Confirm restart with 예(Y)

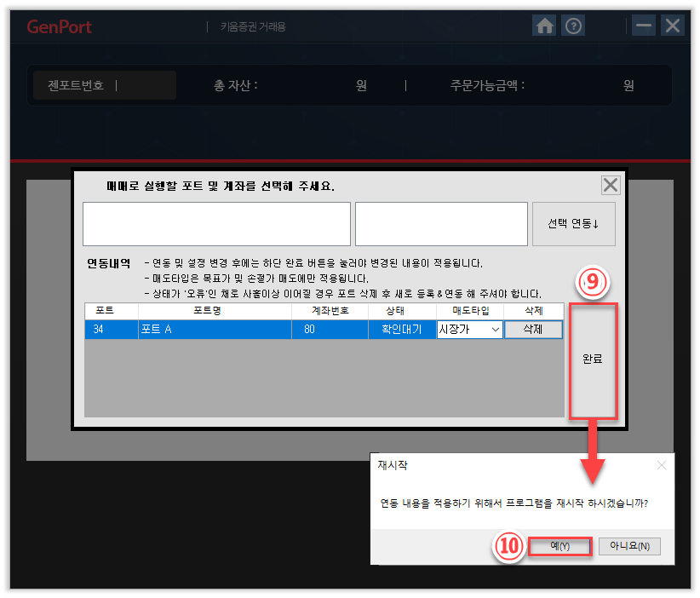point(559,546)
